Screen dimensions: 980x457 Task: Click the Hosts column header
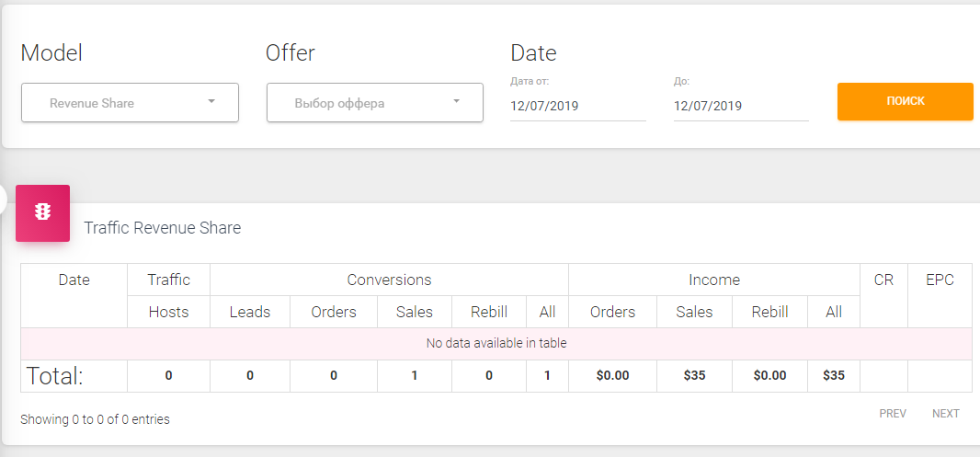point(168,312)
